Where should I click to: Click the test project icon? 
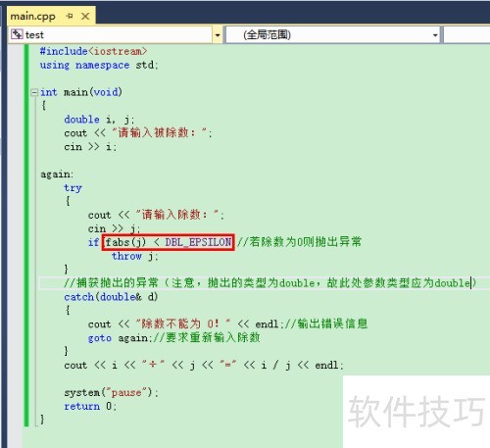17,34
